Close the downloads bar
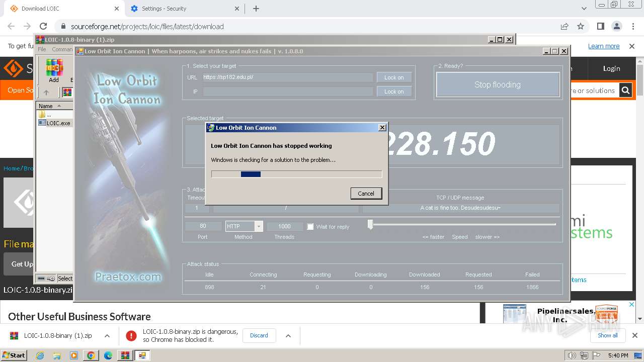644x362 pixels. 635,335
